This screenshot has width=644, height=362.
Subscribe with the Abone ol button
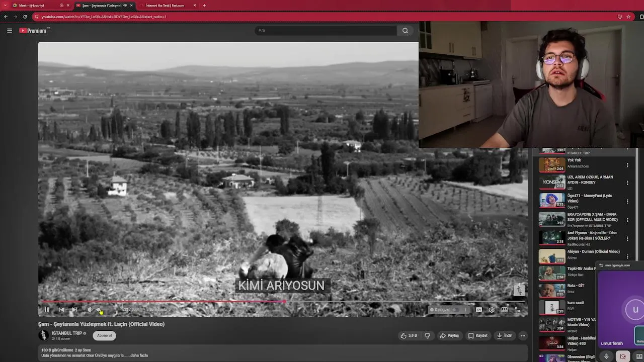coord(105,335)
